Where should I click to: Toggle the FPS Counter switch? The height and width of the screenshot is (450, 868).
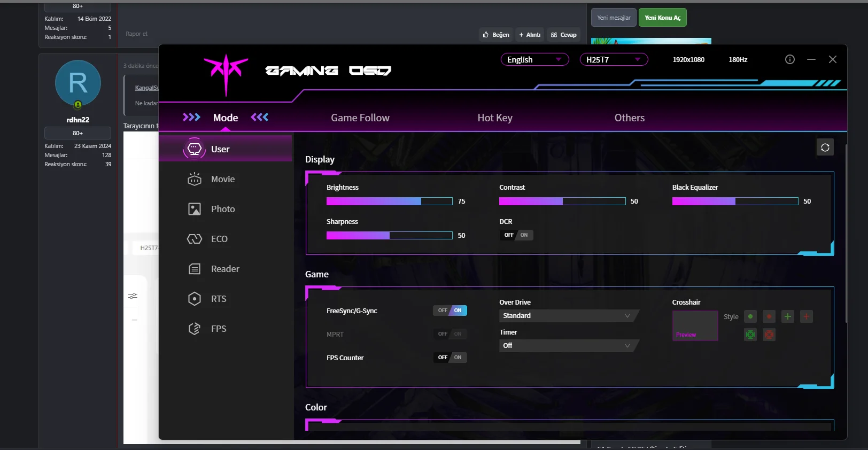(x=450, y=358)
